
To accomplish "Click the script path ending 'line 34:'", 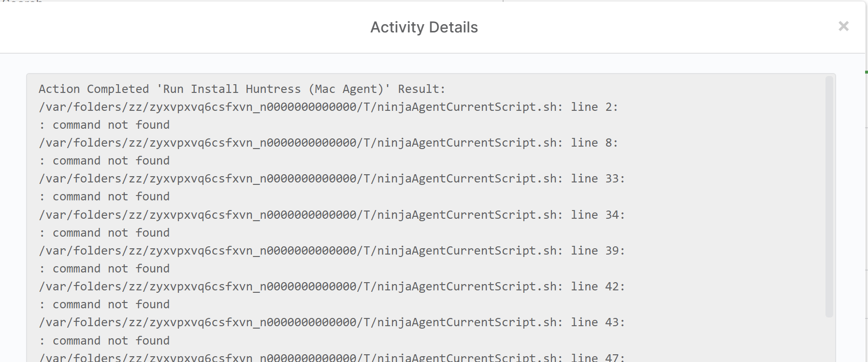I will pos(332,215).
